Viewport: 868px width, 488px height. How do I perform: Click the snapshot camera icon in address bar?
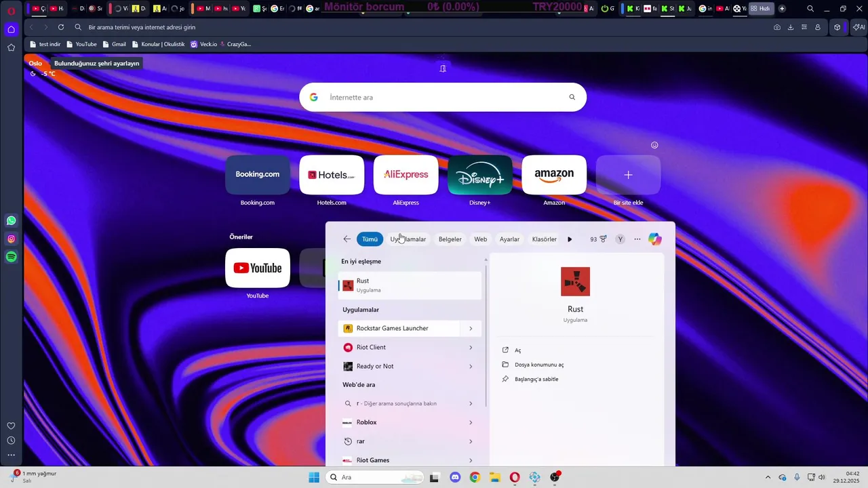point(776,27)
